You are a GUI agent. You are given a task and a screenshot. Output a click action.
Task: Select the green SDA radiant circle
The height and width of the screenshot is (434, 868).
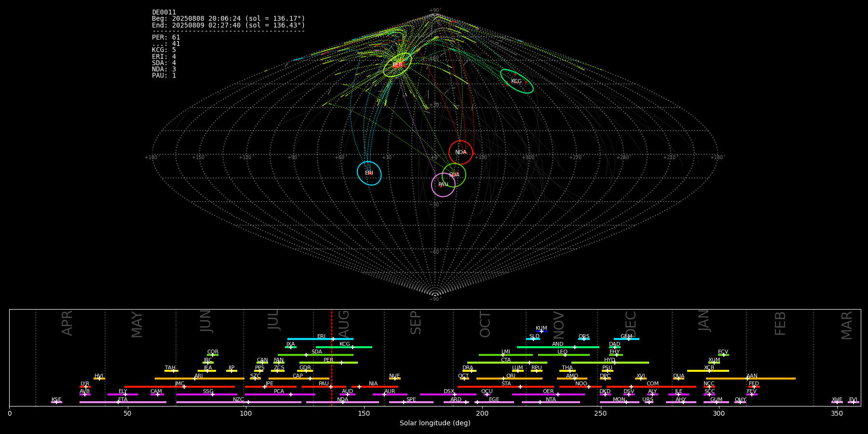tap(454, 175)
